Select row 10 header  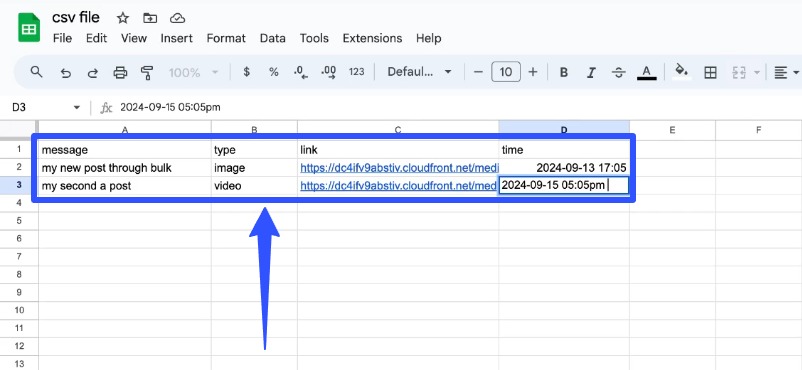[x=19, y=310]
